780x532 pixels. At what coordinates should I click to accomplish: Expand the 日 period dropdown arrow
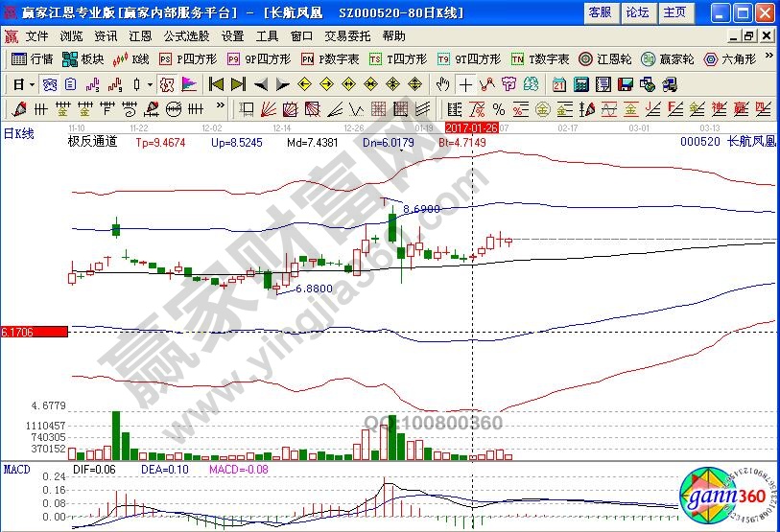pyautogui.click(x=32, y=83)
